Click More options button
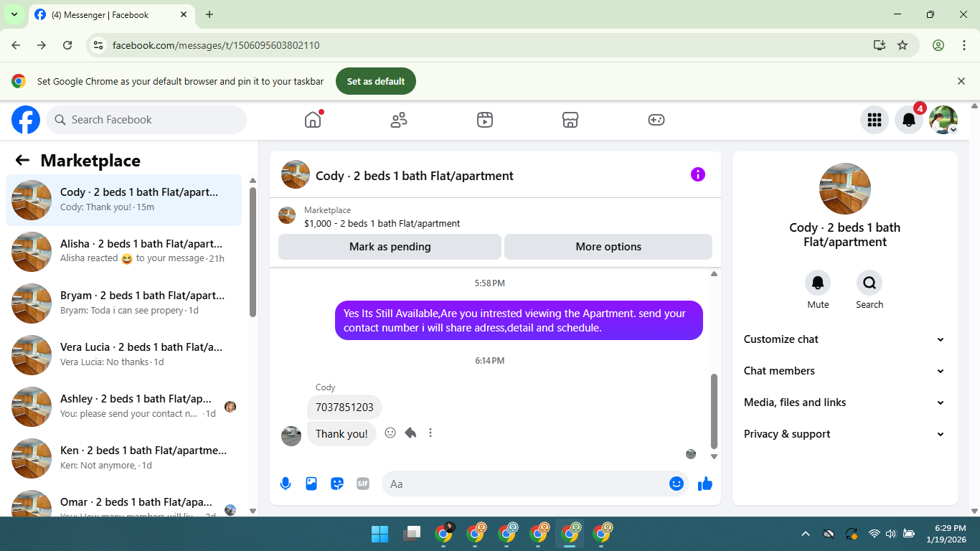This screenshot has width=980, height=551. click(x=608, y=247)
